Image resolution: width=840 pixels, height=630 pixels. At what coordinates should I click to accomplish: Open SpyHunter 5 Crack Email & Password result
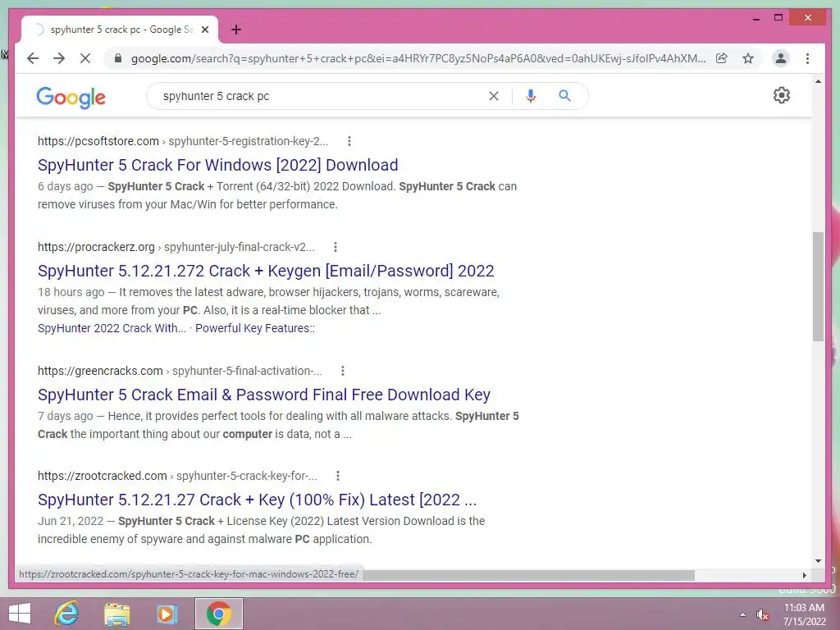(264, 395)
